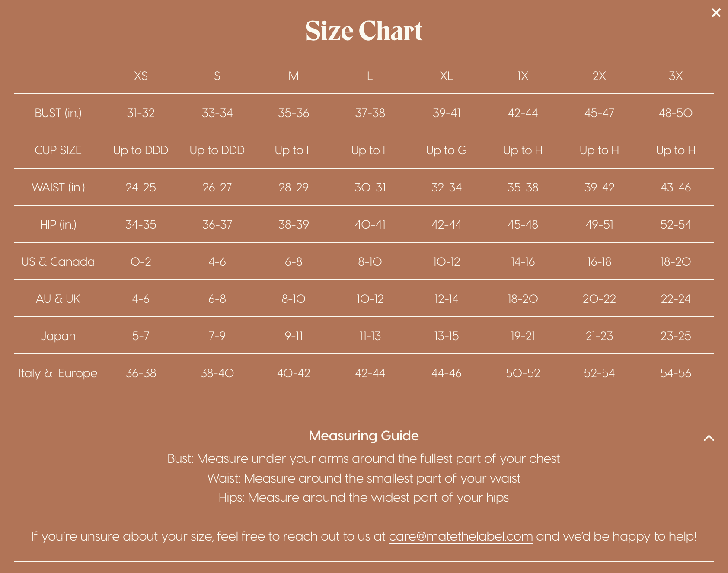Click the 1X size column header

(523, 76)
